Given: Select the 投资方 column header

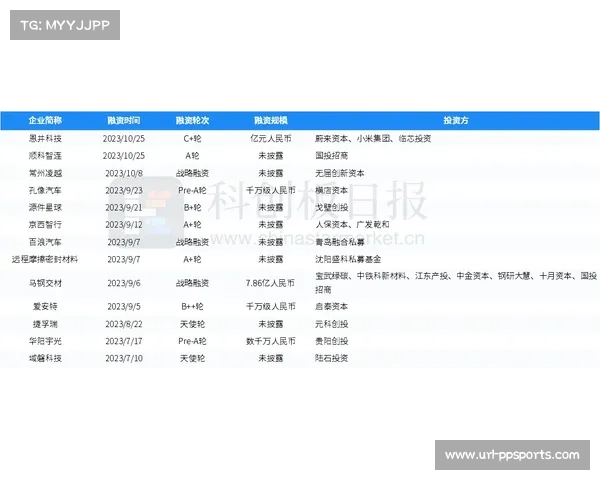Looking at the screenshot, I should [x=455, y=120].
